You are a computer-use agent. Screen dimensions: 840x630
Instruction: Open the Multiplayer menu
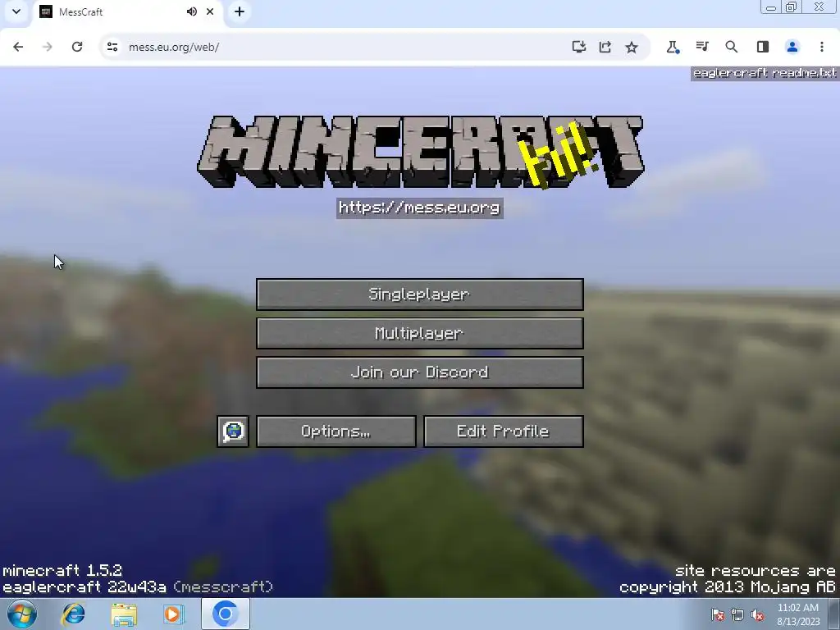click(x=419, y=333)
